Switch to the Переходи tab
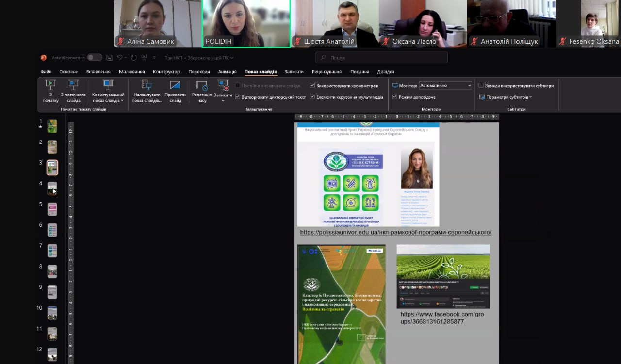 [199, 72]
